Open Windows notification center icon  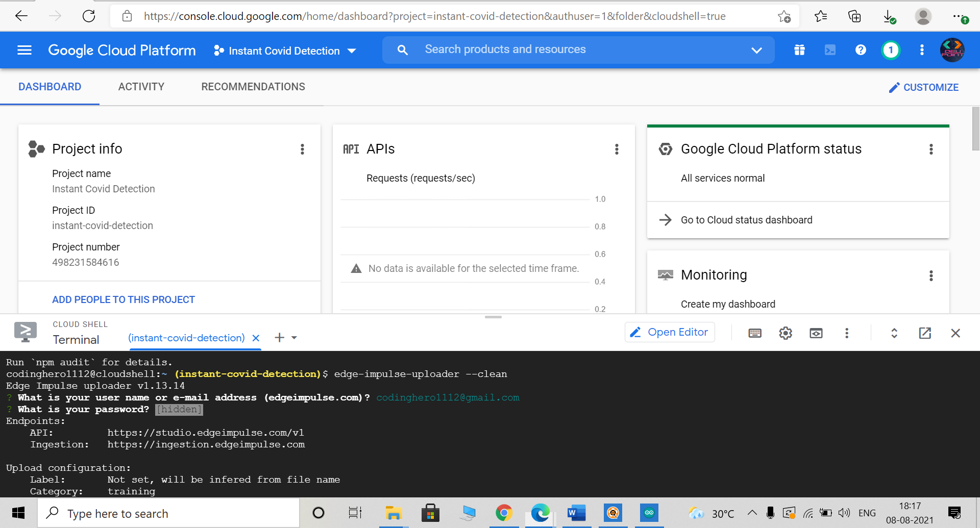(x=954, y=513)
